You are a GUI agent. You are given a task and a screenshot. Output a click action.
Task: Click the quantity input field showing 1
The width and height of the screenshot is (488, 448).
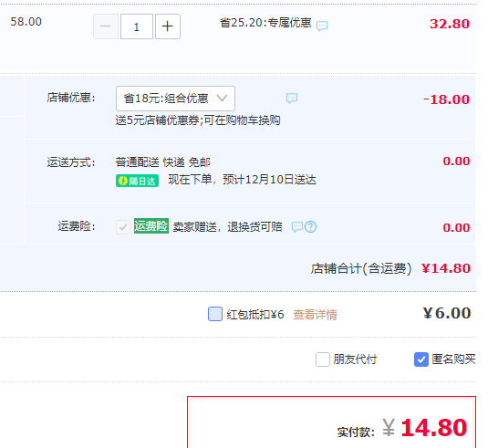coord(137,26)
